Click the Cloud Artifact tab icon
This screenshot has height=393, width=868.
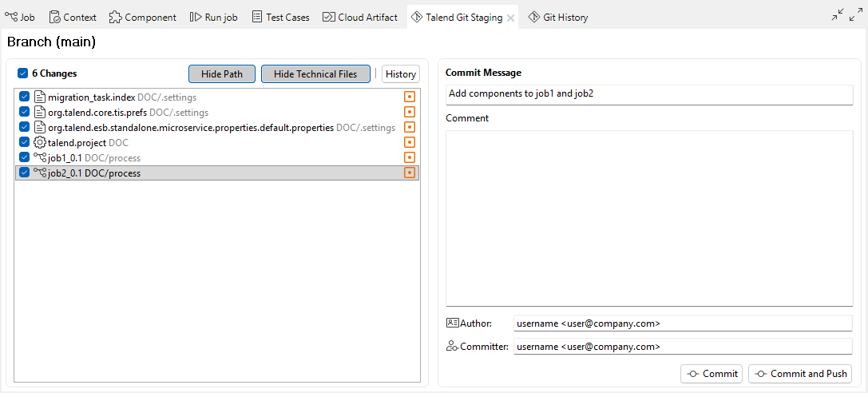coord(329,17)
